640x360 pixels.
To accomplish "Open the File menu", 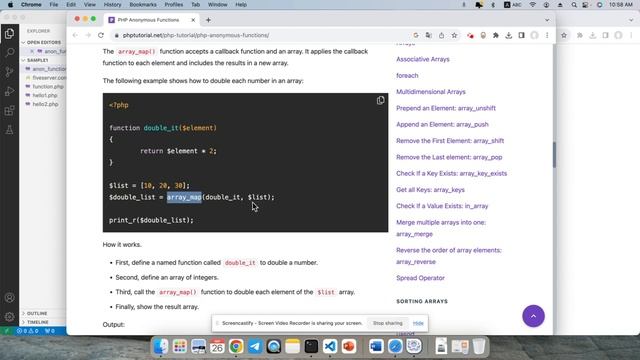I will (53, 4).
